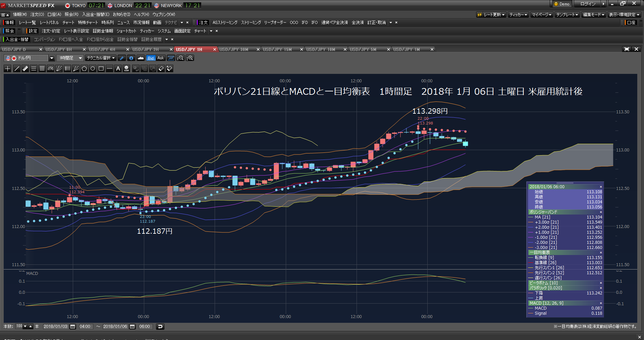Open the 情報(M) menu
This screenshot has height=340, width=644.
pos(20,15)
